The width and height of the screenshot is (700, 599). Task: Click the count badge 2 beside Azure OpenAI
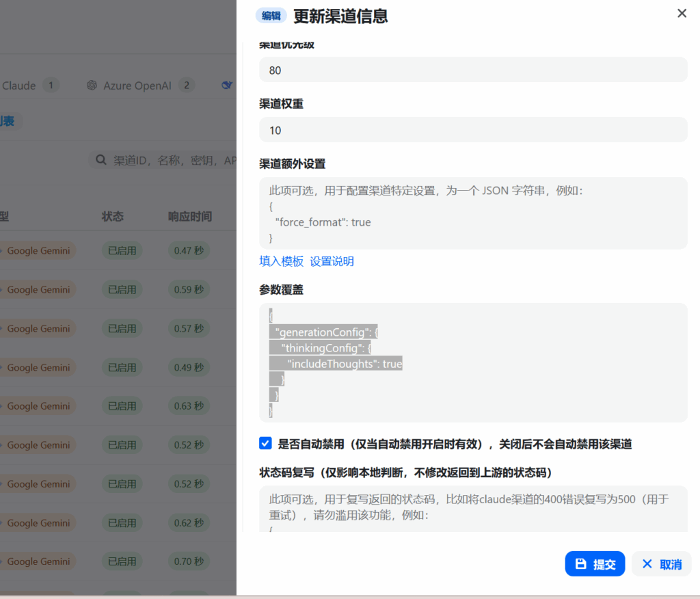tap(187, 85)
